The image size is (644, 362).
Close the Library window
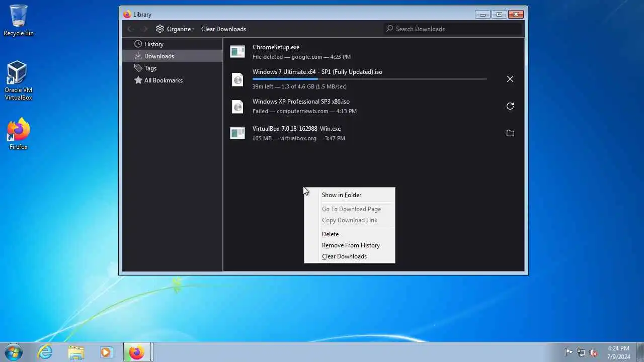click(x=516, y=15)
